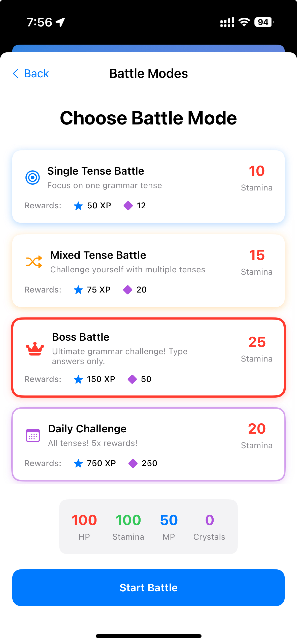Go back using the Back link

pyautogui.click(x=31, y=74)
